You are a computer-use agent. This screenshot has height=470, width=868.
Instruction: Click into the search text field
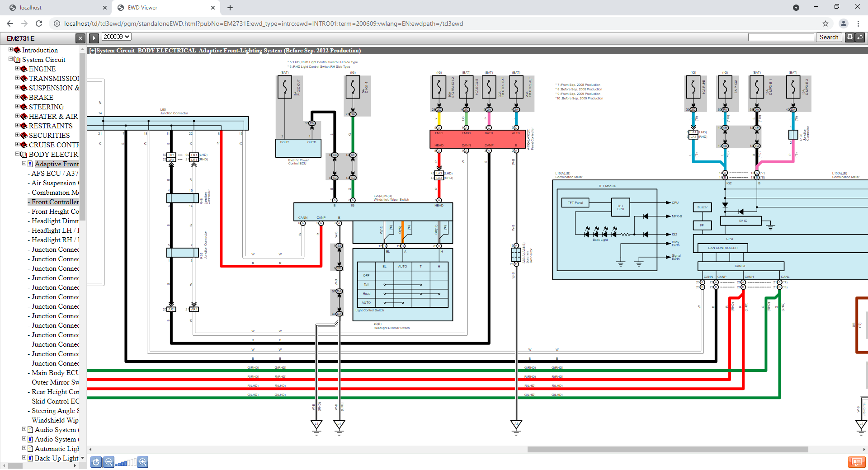(781, 38)
